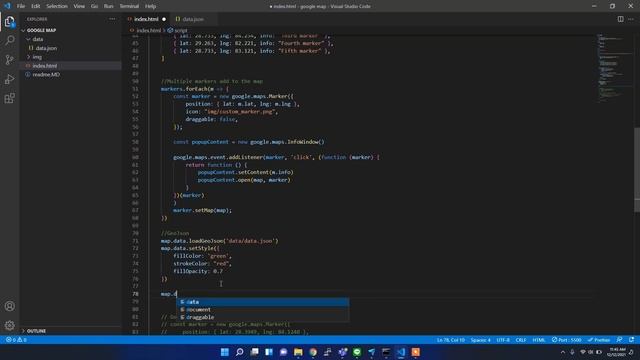Open Microsoft Teams from taskbar
This screenshot has width=640, height=360.
[342, 352]
